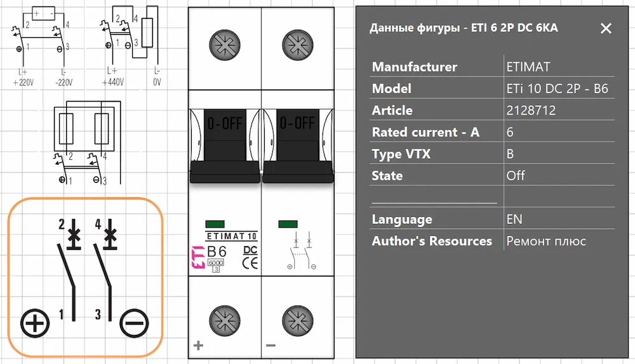Viewport: 635px width, 364px height.
Task: Click the Model row label
Action: (x=392, y=89)
